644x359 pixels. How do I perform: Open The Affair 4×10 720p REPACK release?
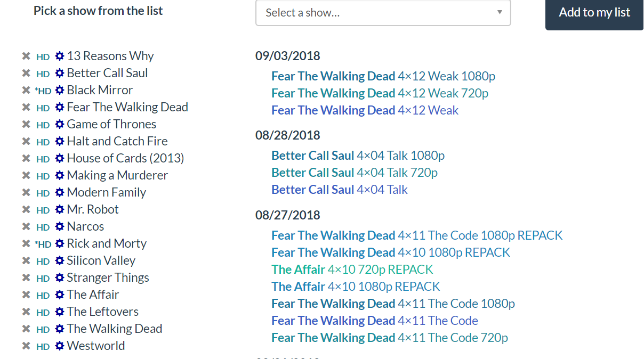pos(352,270)
